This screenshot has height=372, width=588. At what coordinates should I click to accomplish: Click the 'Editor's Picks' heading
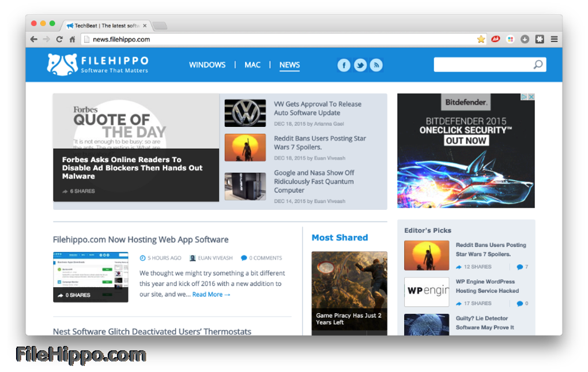tap(428, 231)
